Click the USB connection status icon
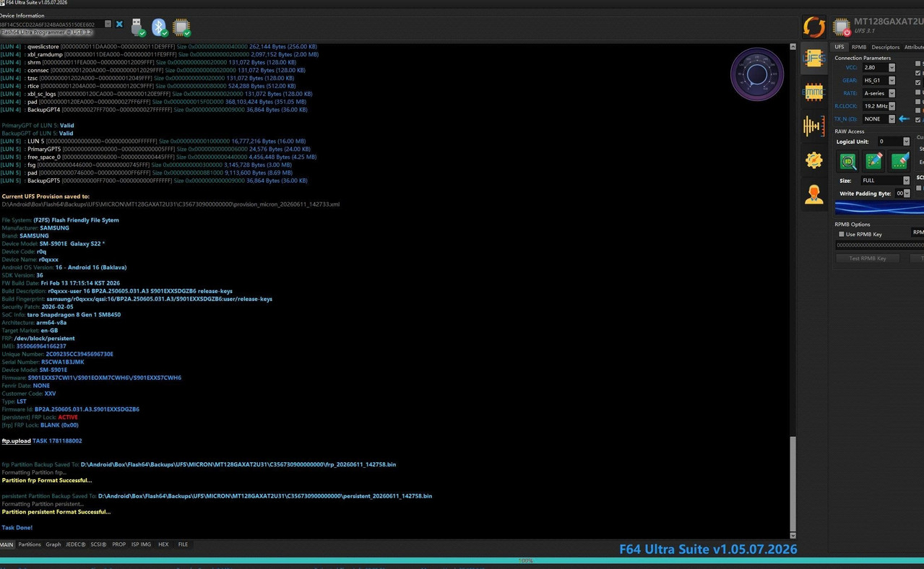 (138, 27)
